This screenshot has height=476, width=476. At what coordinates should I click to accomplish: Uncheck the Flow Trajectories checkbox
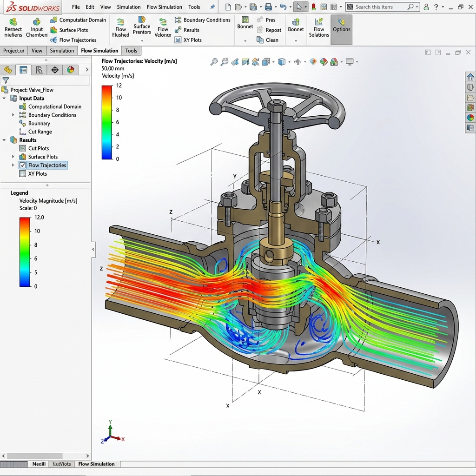click(x=22, y=165)
